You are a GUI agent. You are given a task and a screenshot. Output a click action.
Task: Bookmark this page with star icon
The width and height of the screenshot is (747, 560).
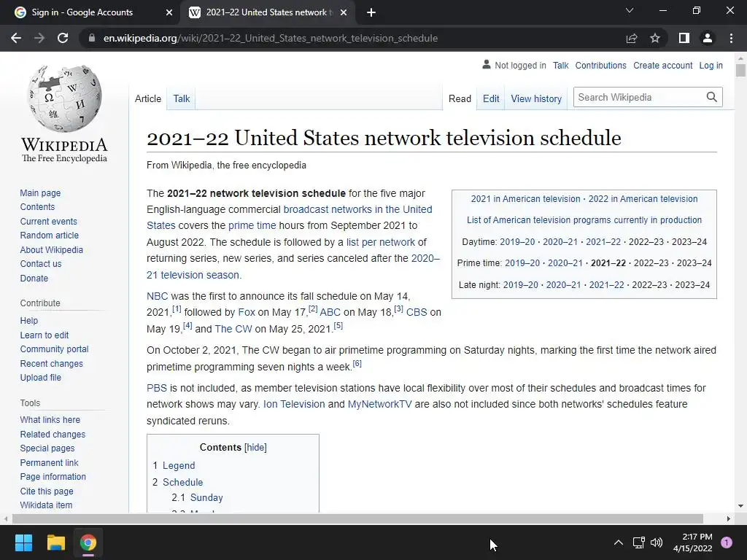[x=655, y=38]
